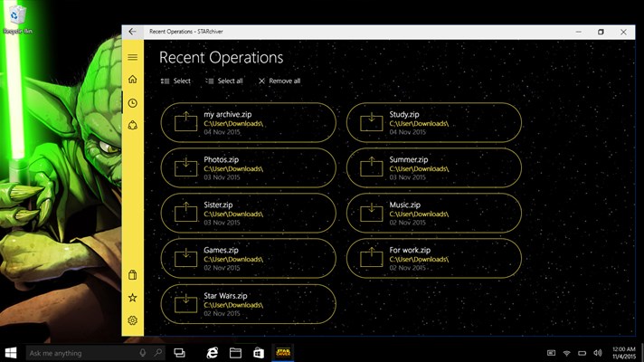Select the Games.zip entry name
644x362 pixels.
pyautogui.click(x=221, y=251)
